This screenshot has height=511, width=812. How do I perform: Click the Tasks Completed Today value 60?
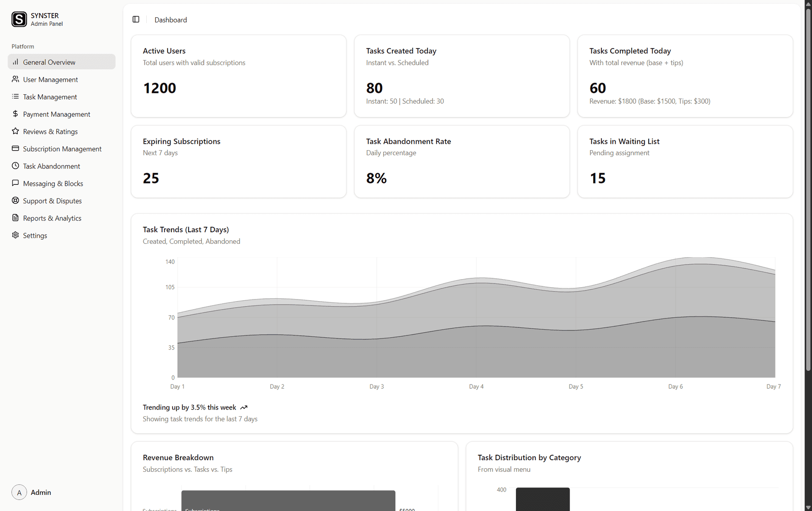(598, 88)
